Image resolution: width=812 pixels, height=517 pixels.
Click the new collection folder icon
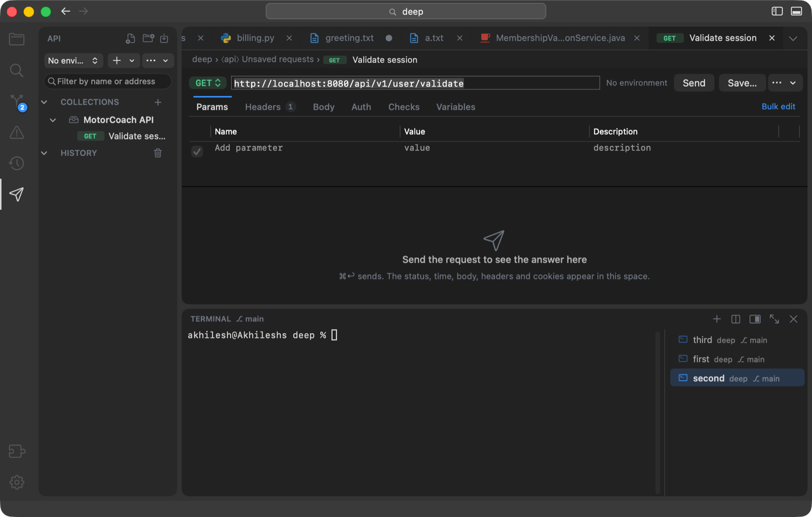click(x=148, y=38)
